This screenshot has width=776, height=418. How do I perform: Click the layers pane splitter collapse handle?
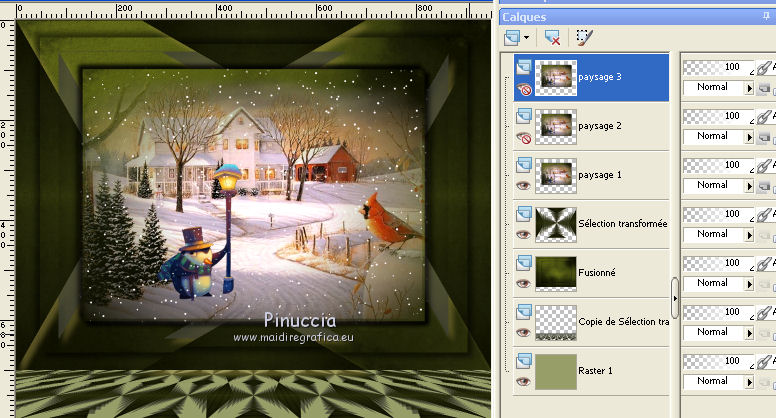coord(675,298)
